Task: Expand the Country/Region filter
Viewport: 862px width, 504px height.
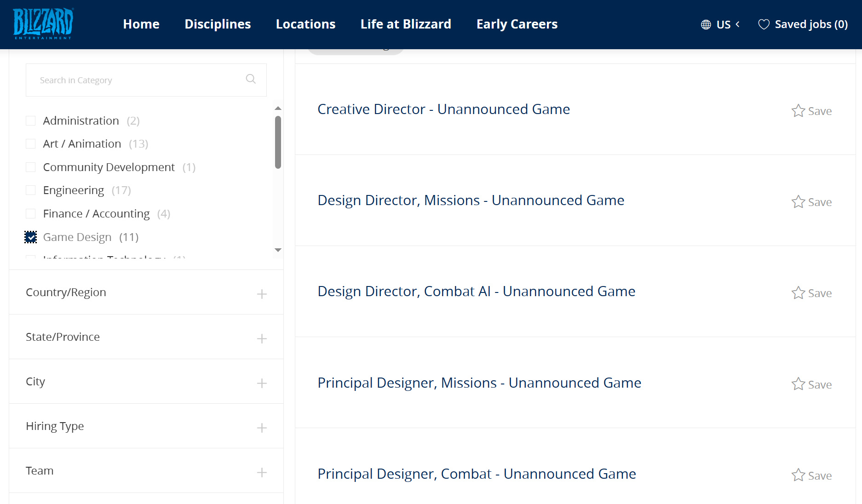Action: [146, 292]
